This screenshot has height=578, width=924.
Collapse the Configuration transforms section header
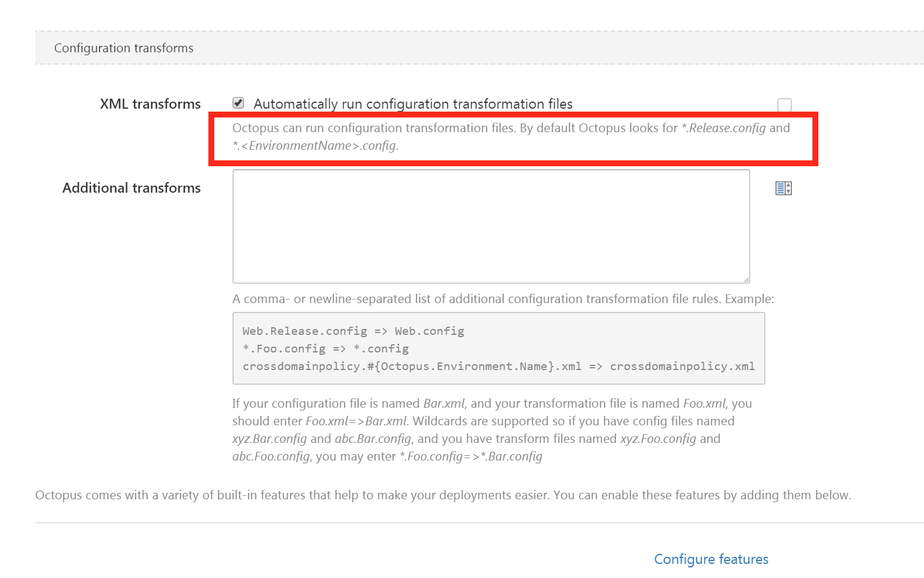click(x=480, y=48)
